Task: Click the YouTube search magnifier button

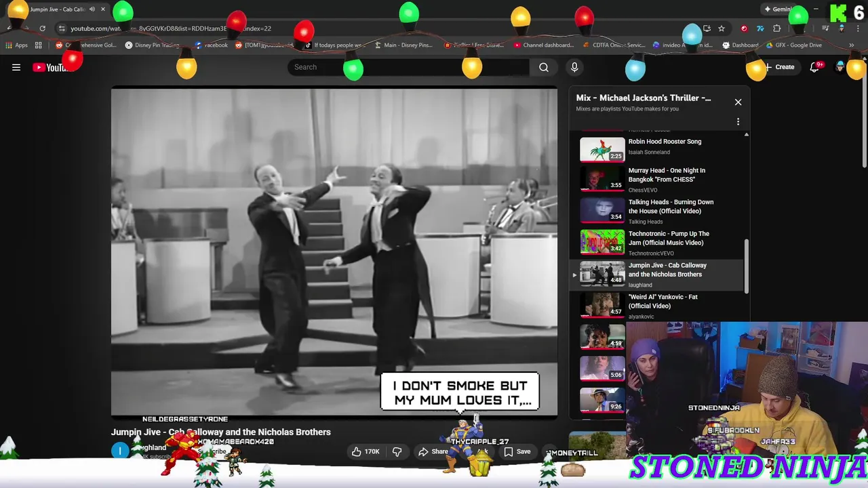Action: (x=543, y=67)
